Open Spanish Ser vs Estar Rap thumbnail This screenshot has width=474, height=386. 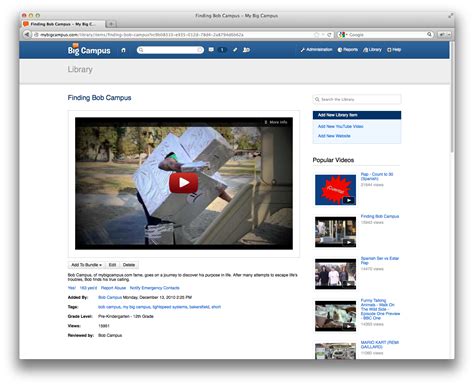coord(335,274)
